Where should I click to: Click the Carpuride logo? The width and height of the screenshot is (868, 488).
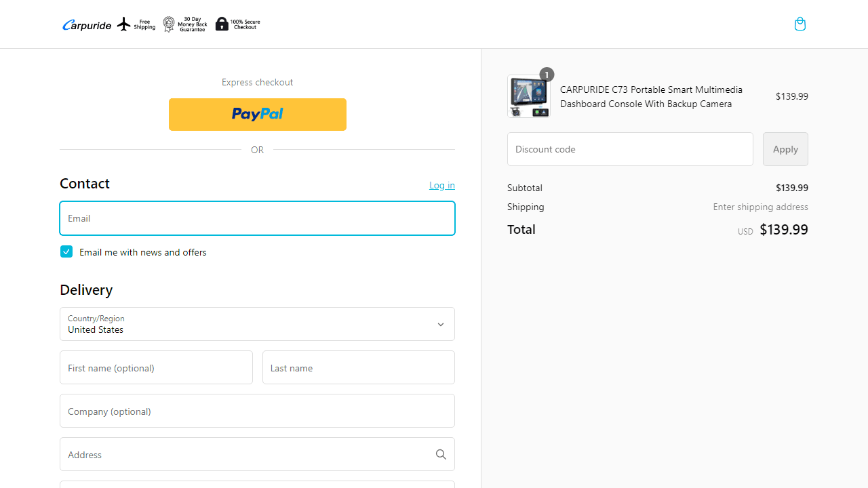click(x=87, y=25)
